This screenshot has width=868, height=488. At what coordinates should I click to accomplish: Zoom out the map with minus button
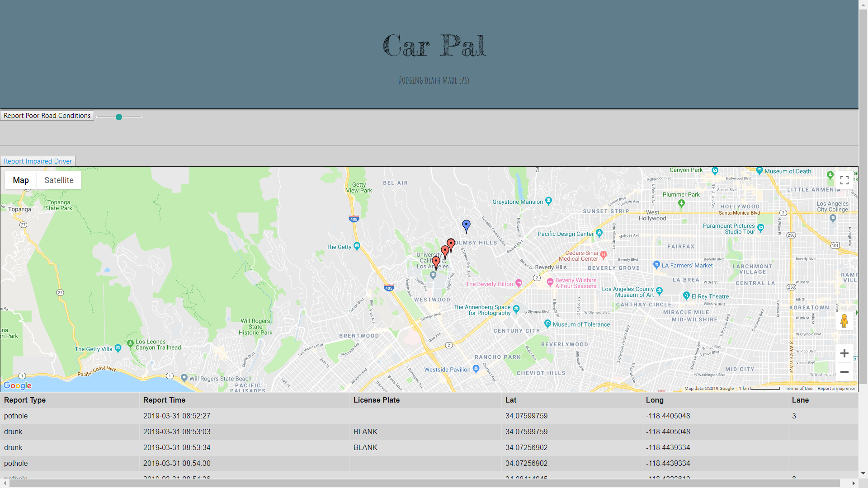[844, 372]
